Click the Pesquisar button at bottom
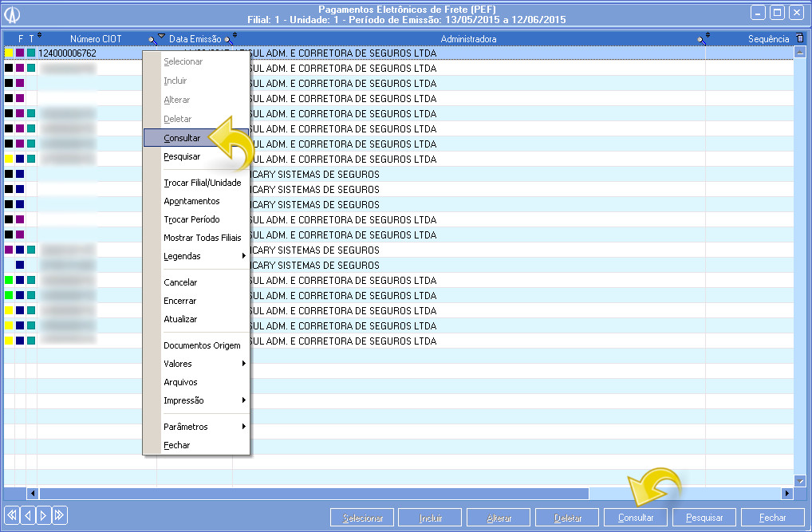The width and height of the screenshot is (812, 532). (x=704, y=518)
